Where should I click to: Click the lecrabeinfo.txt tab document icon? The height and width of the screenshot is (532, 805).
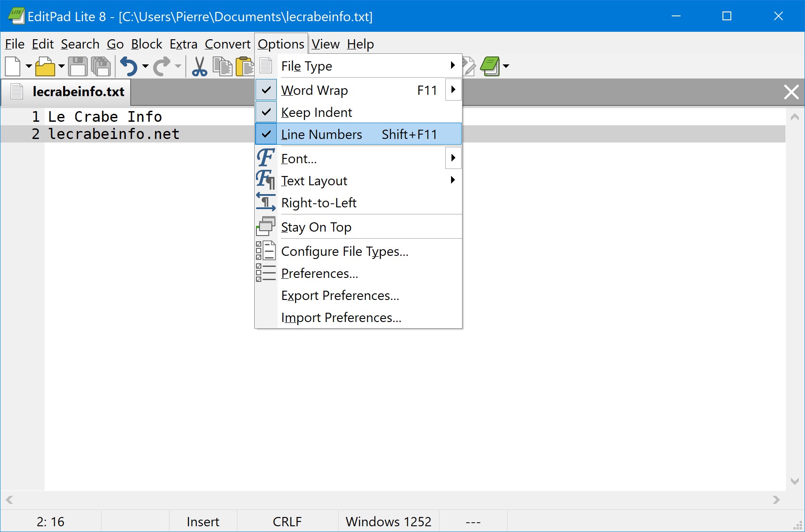(17, 91)
